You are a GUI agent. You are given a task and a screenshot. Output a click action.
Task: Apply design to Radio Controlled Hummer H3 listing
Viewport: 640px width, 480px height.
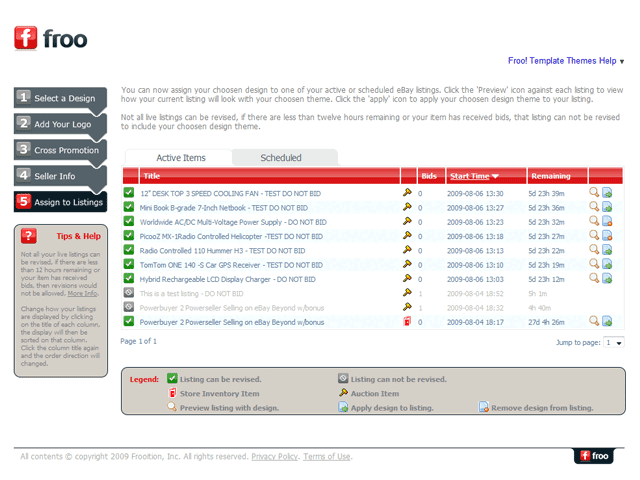[x=607, y=249]
